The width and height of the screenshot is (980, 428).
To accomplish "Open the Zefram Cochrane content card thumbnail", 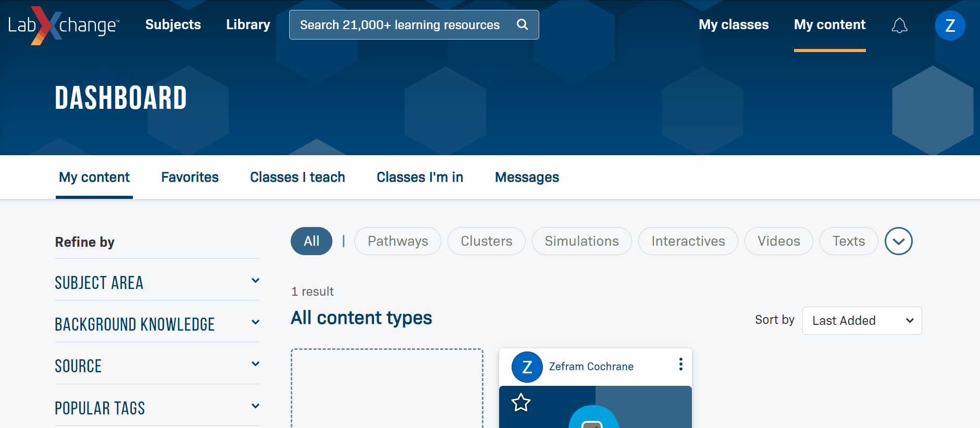I will click(596, 407).
